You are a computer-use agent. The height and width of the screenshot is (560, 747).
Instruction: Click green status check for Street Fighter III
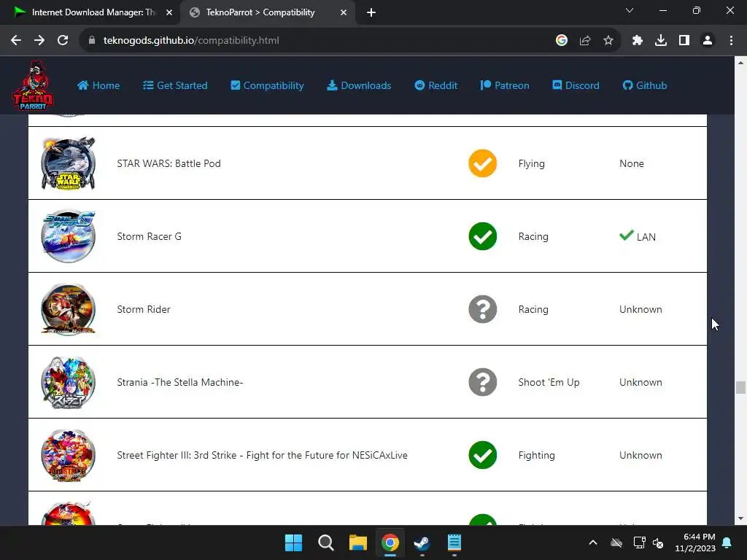483,455
